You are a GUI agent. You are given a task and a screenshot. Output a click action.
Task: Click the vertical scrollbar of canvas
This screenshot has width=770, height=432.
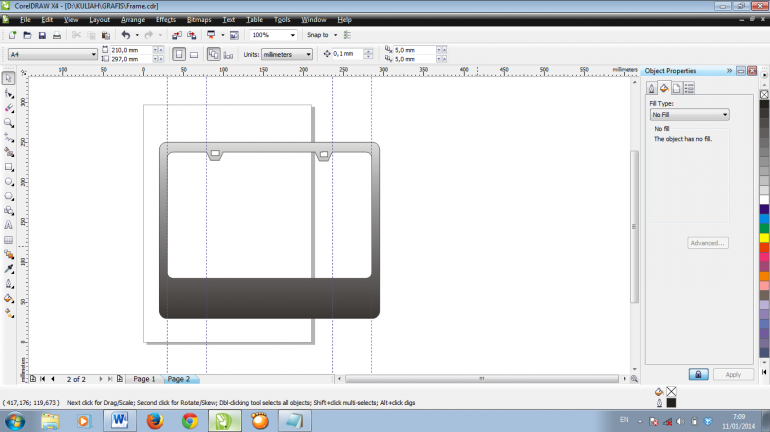pos(634,226)
